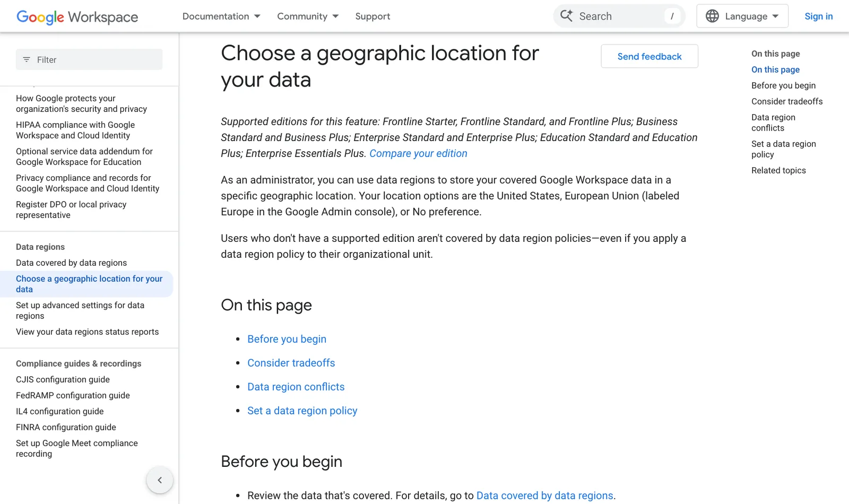The height and width of the screenshot is (504, 849).
Task: Jump to Data region conflicts bullet link
Action: 296,387
